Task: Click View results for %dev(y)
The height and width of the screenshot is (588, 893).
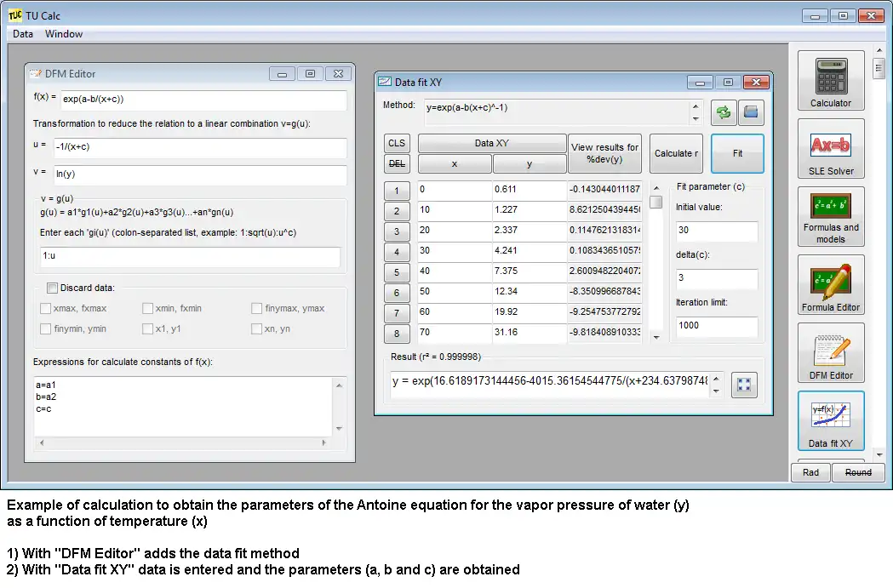Action: click(x=604, y=153)
